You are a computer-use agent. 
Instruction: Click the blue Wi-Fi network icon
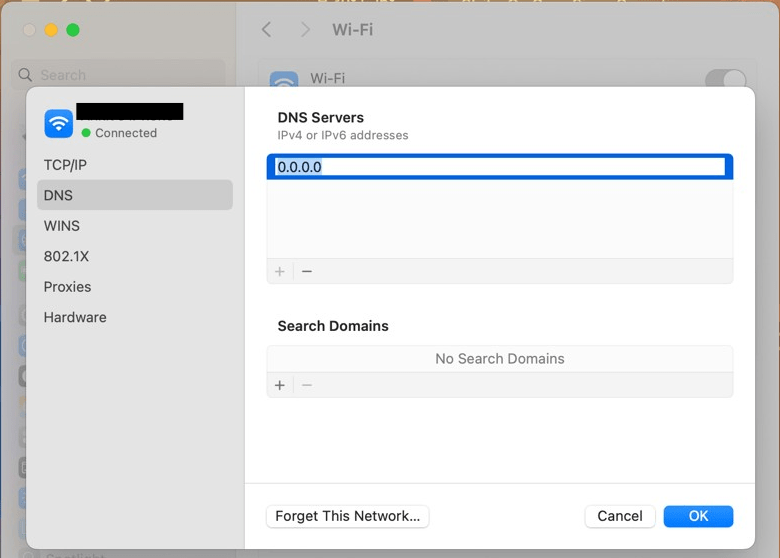point(59,123)
